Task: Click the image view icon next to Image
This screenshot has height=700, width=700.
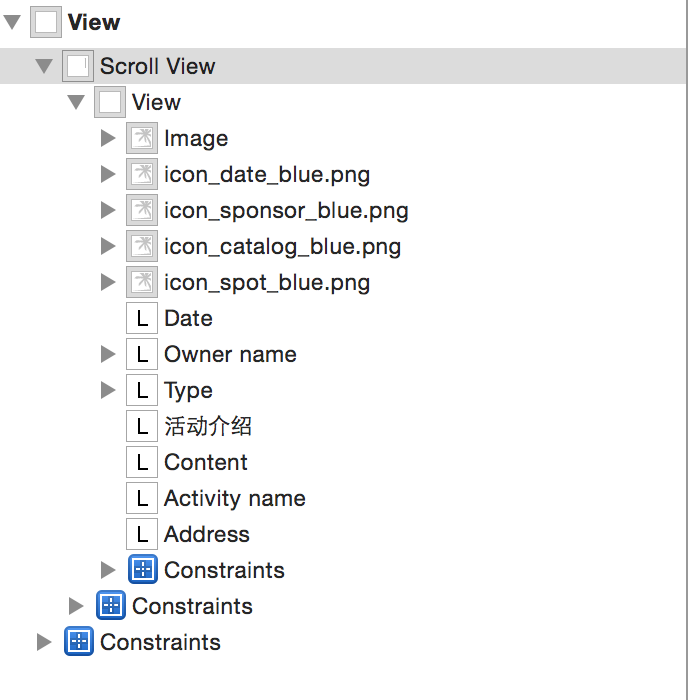Action: pyautogui.click(x=142, y=138)
